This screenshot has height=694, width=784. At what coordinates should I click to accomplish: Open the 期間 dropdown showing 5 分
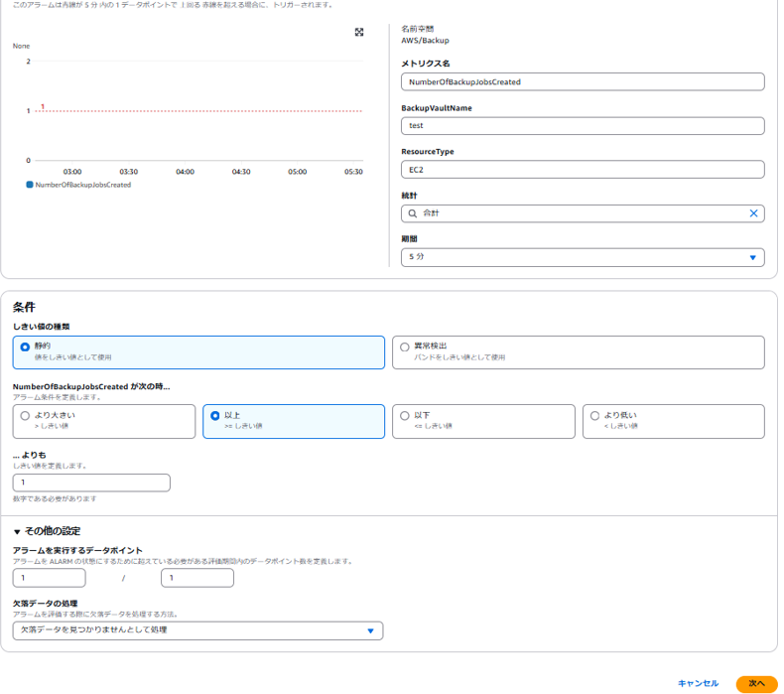pos(583,257)
